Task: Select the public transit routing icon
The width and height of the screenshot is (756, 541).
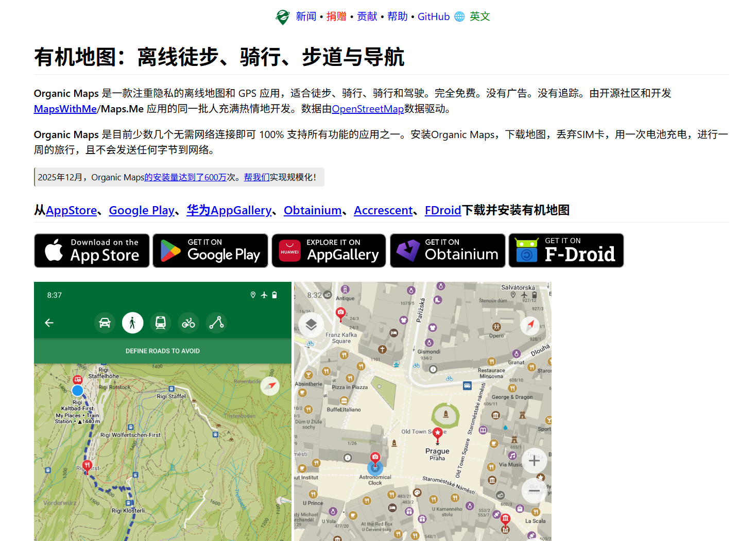Action: tap(161, 323)
